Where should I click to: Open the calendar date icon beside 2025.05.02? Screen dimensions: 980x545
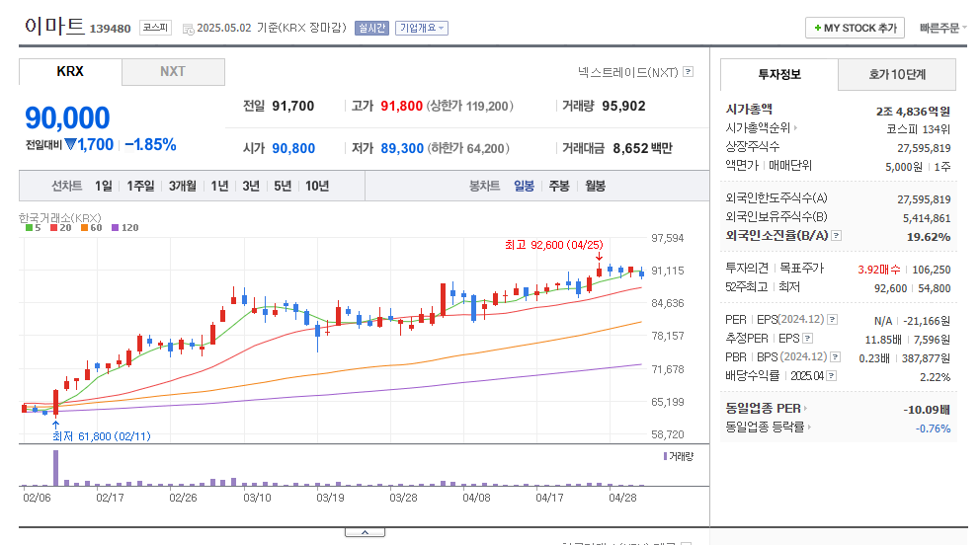click(x=188, y=29)
